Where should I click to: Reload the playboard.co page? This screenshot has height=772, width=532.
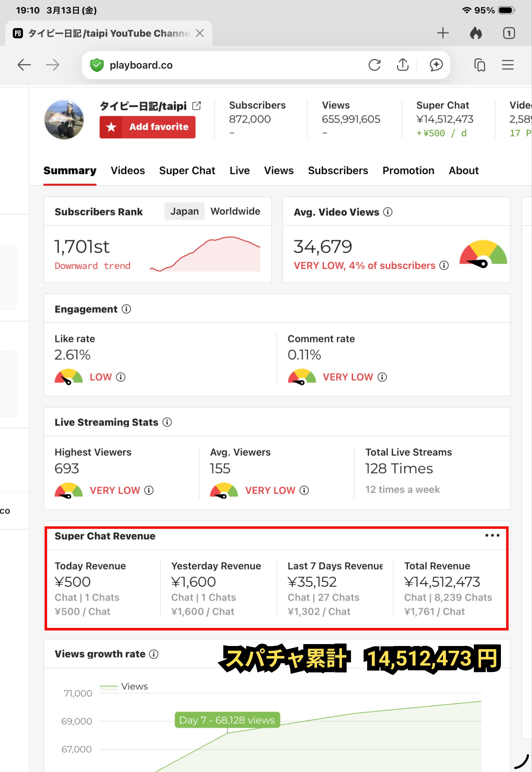374,65
